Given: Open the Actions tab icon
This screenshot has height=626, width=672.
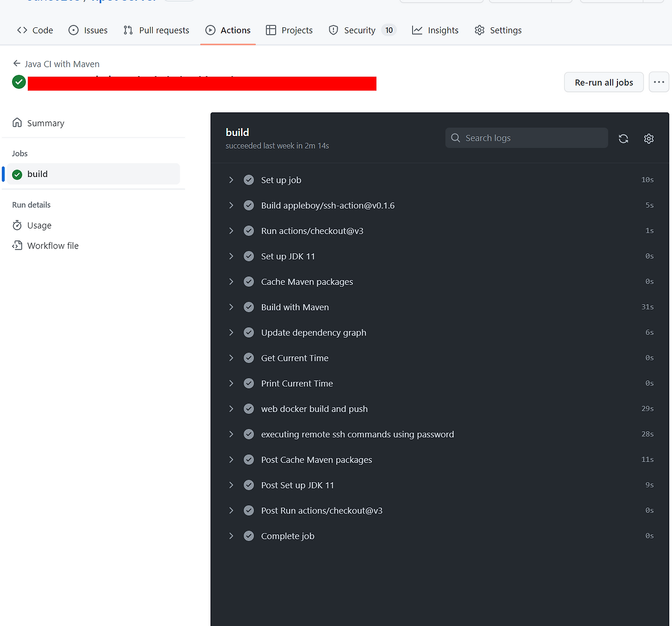Looking at the screenshot, I should pos(209,30).
